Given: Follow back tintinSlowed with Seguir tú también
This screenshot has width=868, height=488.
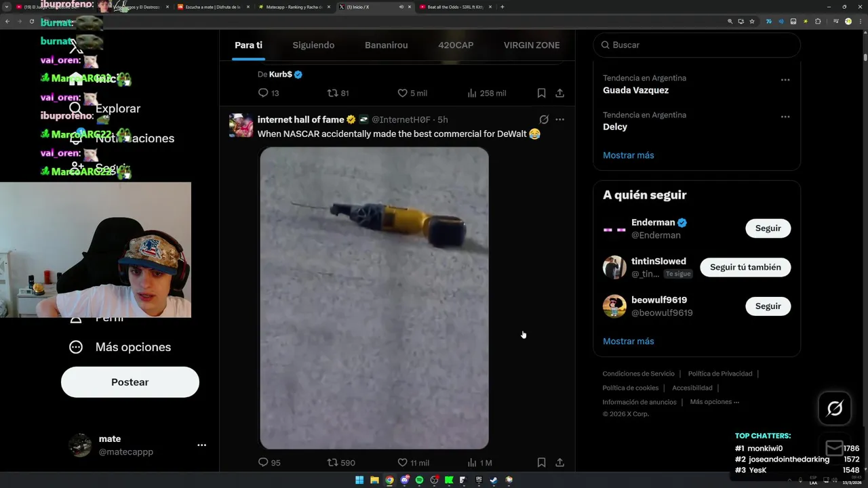Looking at the screenshot, I should (x=745, y=267).
